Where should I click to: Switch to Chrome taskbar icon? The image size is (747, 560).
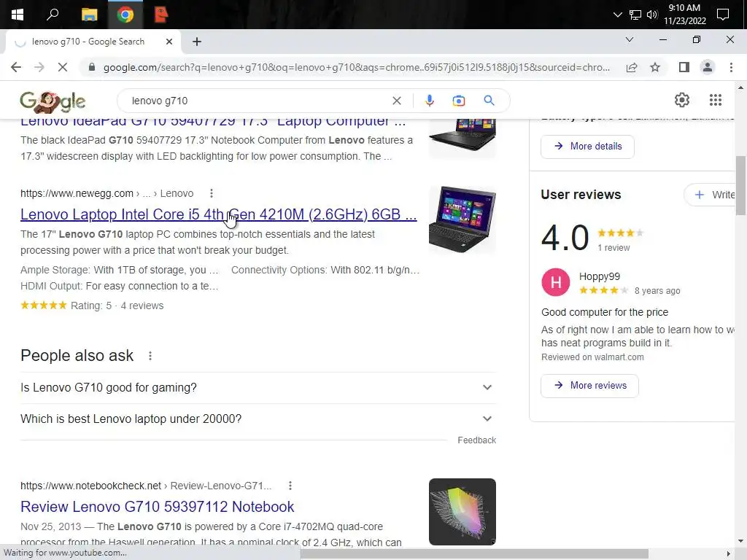125,15
